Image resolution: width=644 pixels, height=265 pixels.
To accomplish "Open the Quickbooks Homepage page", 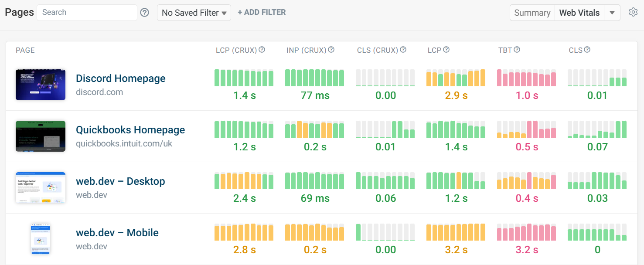I will click(x=130, y=130).
